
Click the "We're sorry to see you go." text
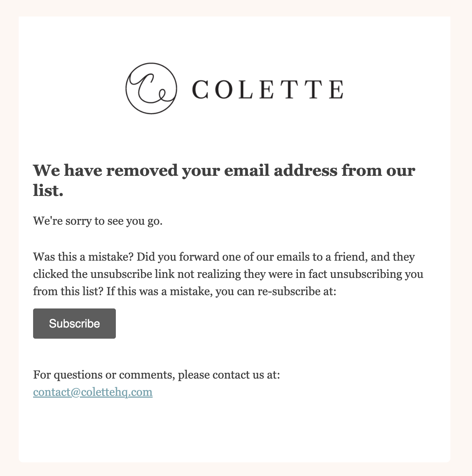[x=98, y=221]
